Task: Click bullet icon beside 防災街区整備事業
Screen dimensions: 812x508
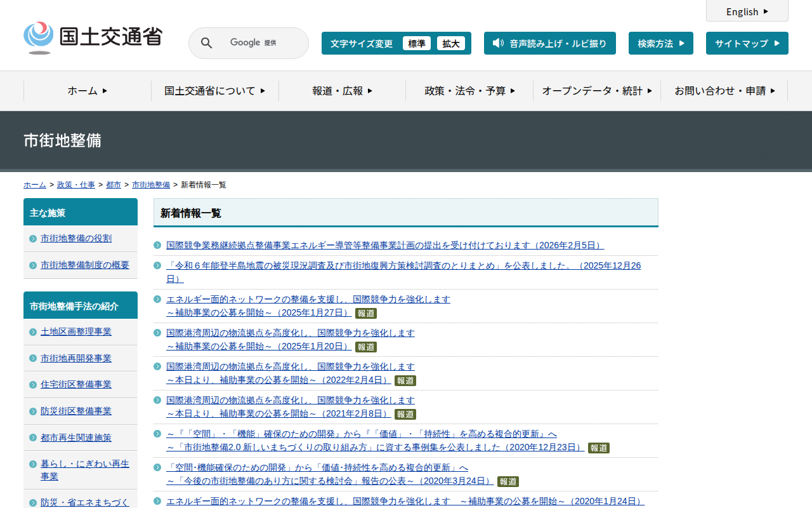Action: click(33, 411)
